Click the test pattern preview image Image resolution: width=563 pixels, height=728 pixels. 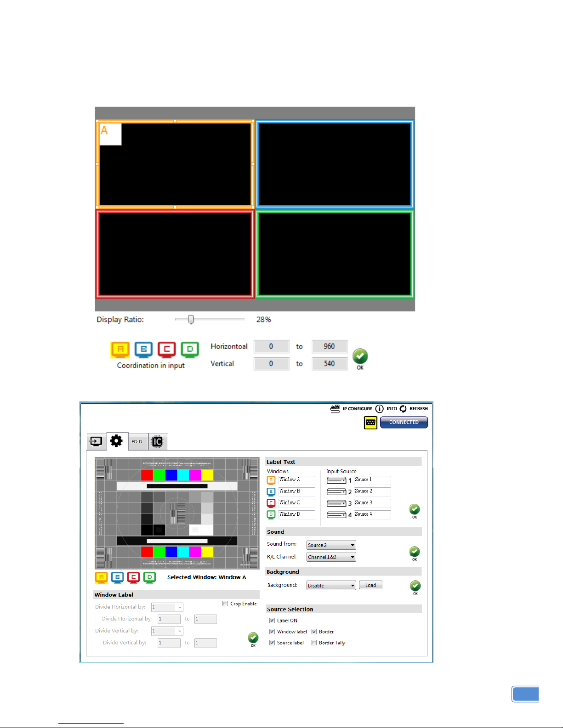[177, 514]
